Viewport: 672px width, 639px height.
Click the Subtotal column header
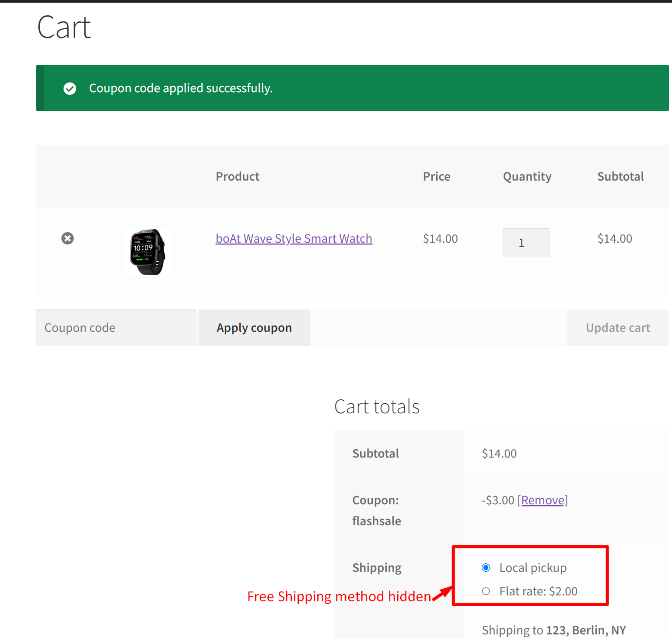click(x=620, y=176)
